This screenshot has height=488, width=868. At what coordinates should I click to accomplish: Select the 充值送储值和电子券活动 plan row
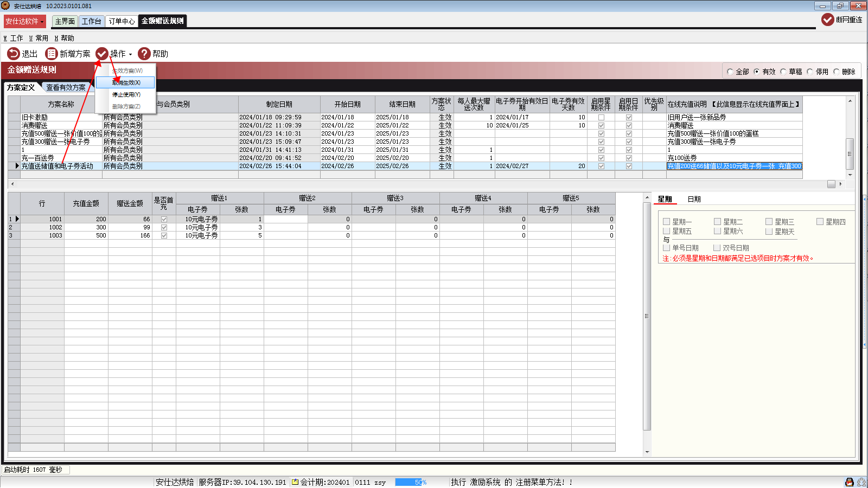(405, 166)
